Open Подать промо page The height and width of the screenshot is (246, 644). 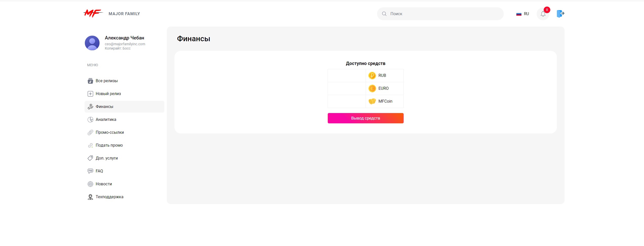109,145
